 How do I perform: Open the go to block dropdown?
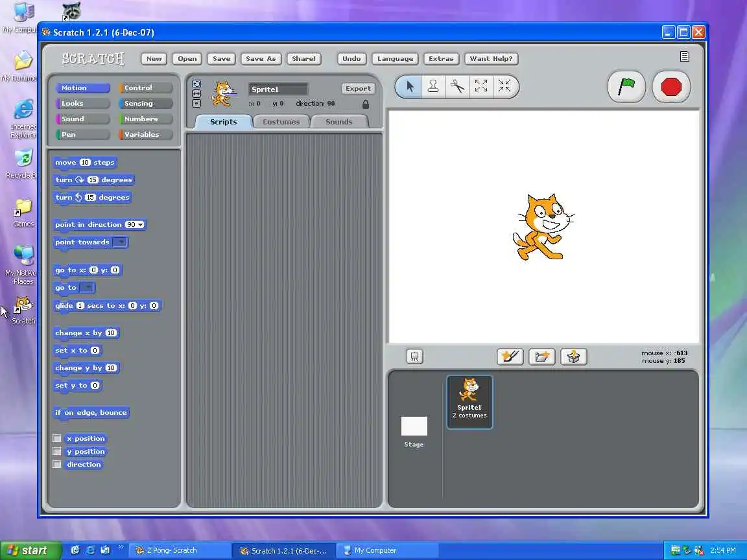[x=87, y=288]
